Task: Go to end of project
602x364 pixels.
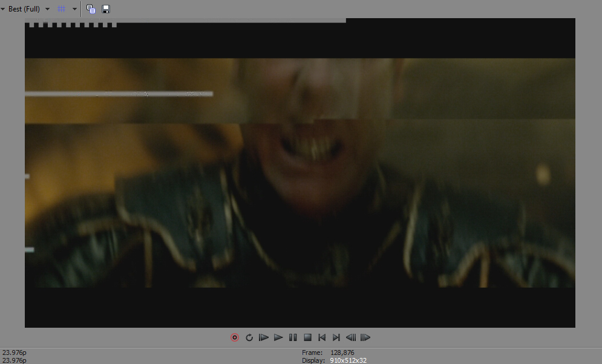Action: [x=336, y=337]
